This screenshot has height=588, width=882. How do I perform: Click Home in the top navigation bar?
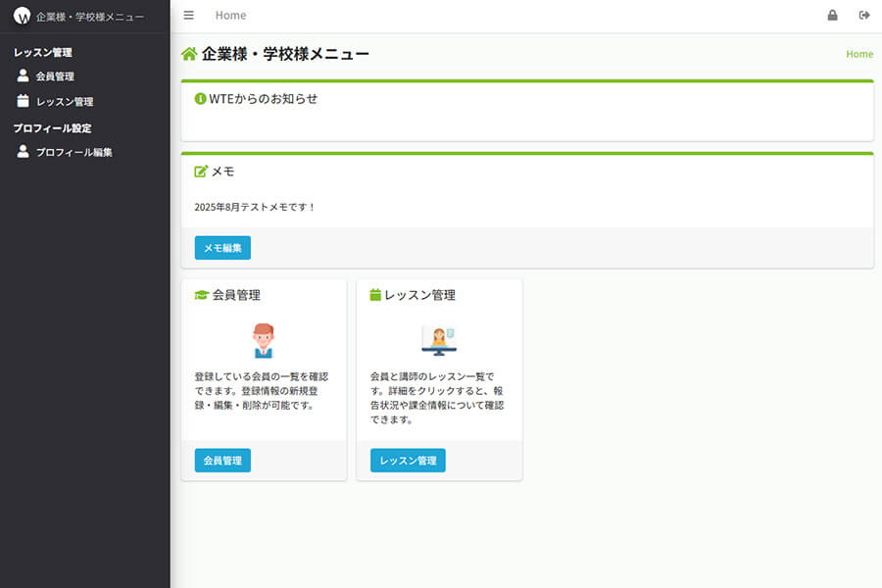click(x=230, y=15)
